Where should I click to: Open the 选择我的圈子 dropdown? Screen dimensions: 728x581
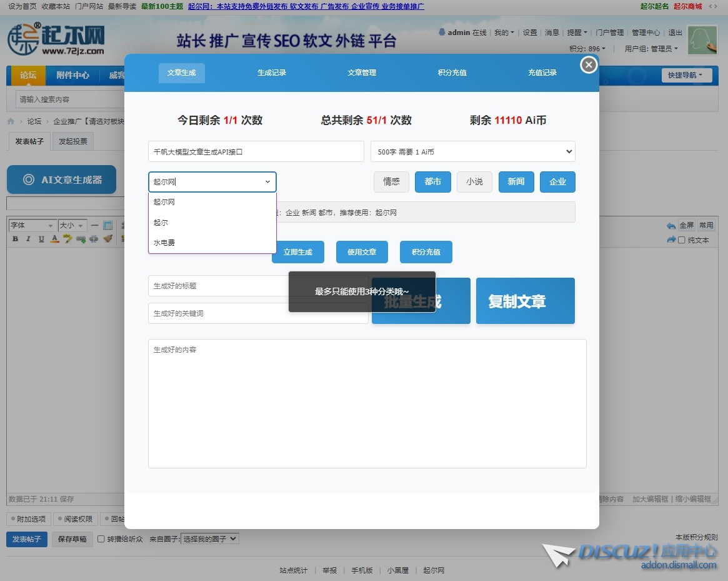(x=210, y=538)
